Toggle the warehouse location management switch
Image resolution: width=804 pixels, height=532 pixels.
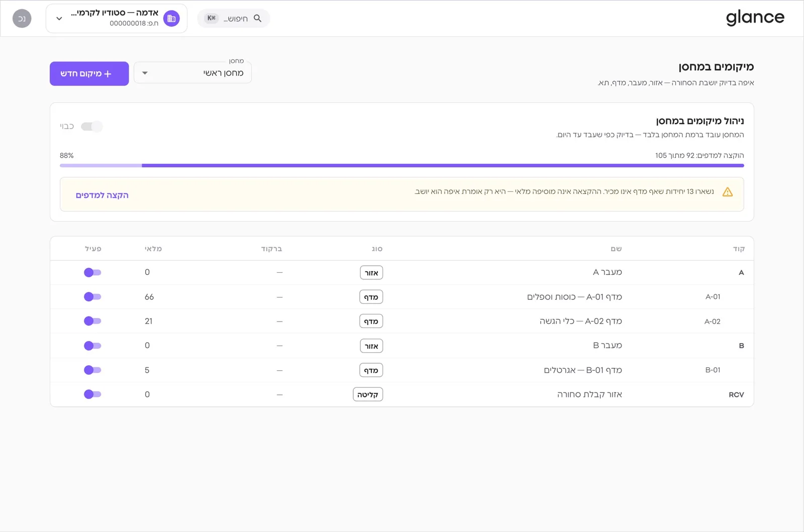(x=91, y=127)
